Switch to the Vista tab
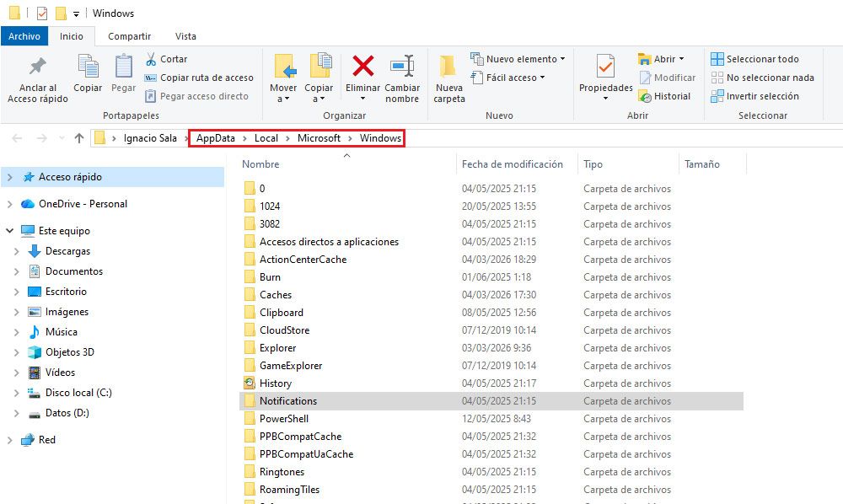 click(185, 36)
